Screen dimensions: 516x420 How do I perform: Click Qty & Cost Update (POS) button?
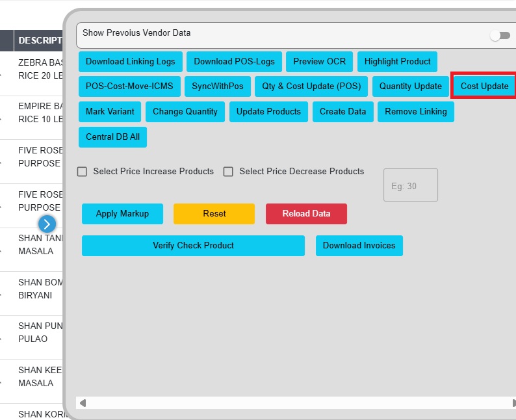[x=311, y=86]
